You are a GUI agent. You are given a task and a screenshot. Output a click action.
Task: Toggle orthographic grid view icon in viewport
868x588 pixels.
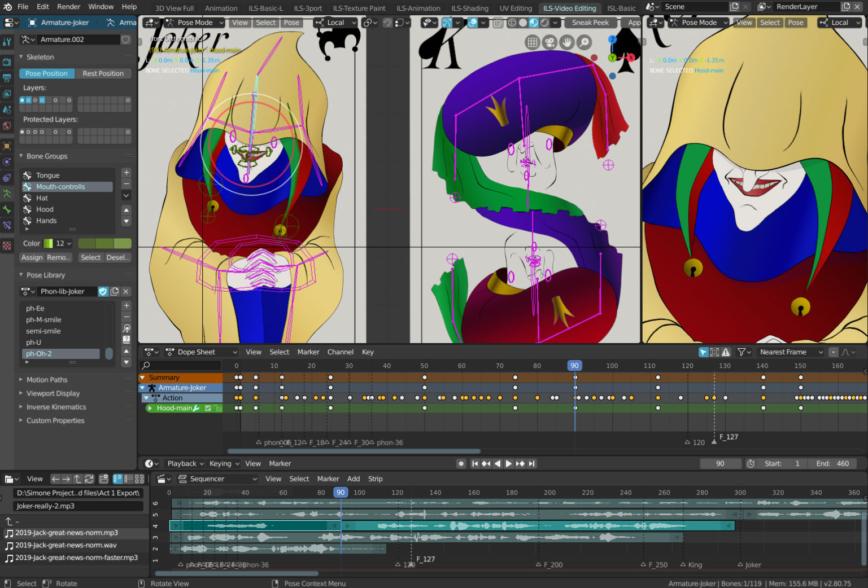pos(532,42)
